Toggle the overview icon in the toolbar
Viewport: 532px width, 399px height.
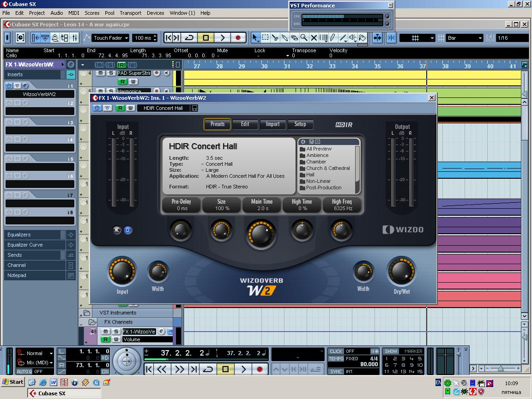click(55, 38)
